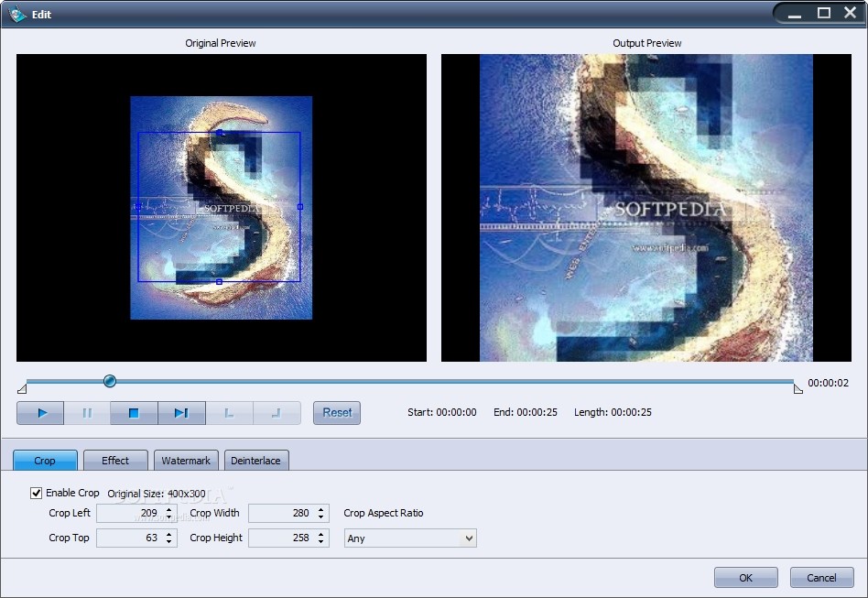This screenshot has width=868, height=598.
Task: Click the 00:00:02 current time text
Action: tap(828, 383)
